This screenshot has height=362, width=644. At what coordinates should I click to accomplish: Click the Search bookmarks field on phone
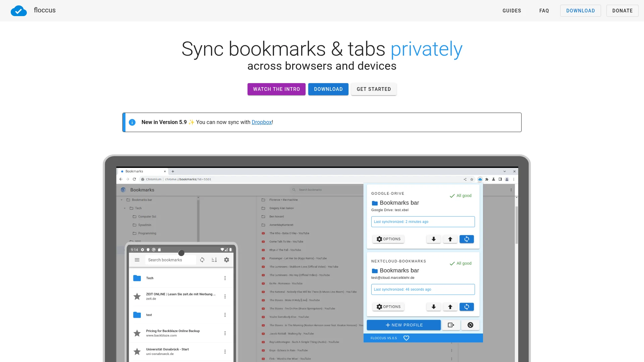(170, 260)
